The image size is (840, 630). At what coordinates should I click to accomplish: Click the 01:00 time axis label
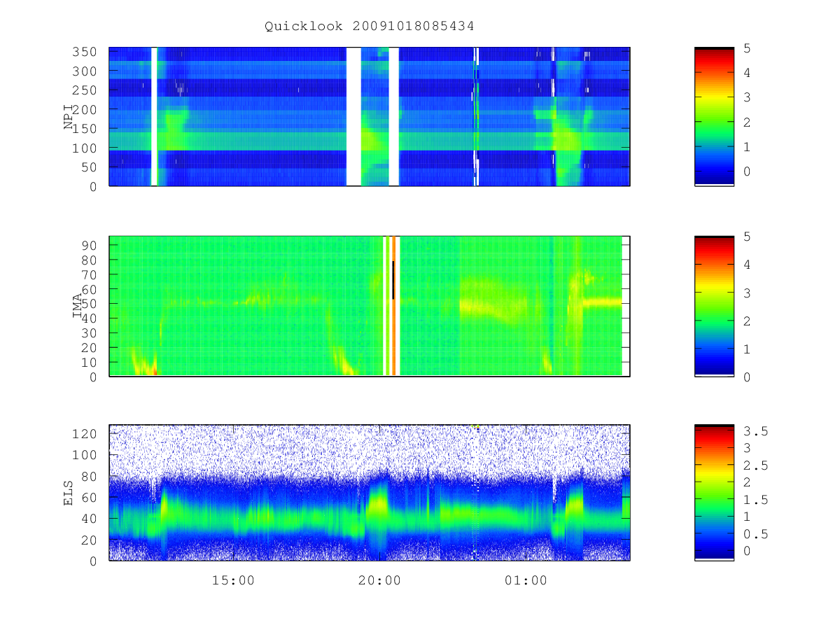tap(526, 581)
